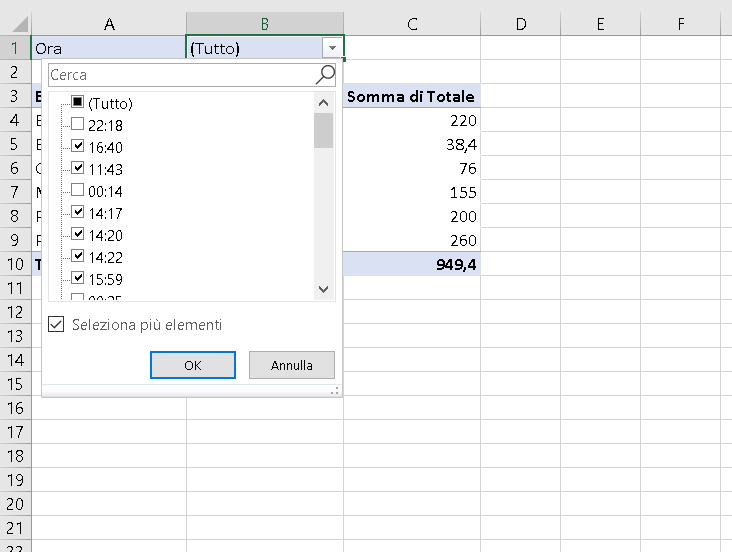Uncheck the 16:40 time checkbox

point(77,146)
